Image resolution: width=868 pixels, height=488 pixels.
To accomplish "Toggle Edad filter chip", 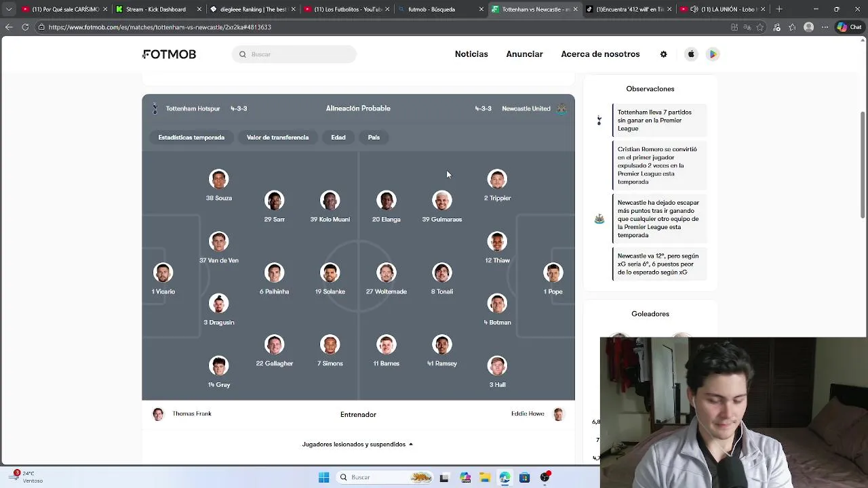I will (338, 138).
